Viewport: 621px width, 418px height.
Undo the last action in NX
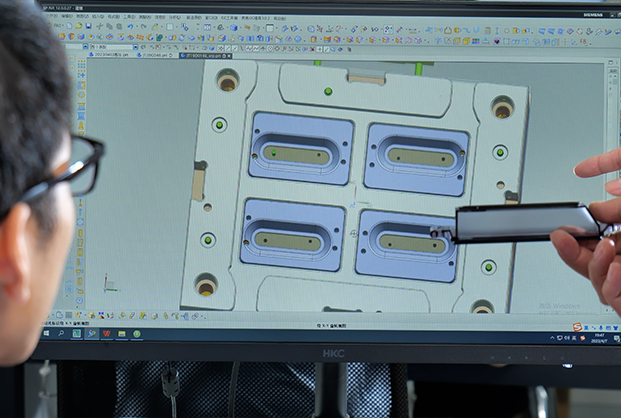130,26
